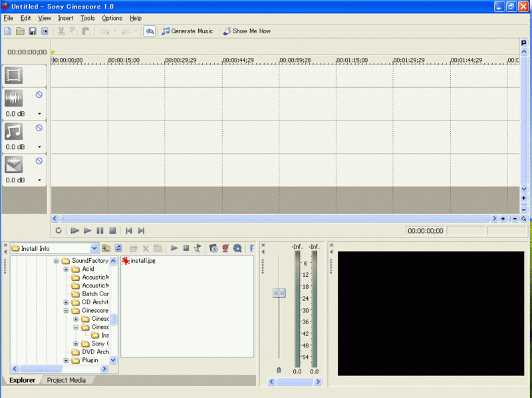Open the Edit menu
The height and width of the screenshot is (398, 532).
pyautogui.click(x=25, y=19)
